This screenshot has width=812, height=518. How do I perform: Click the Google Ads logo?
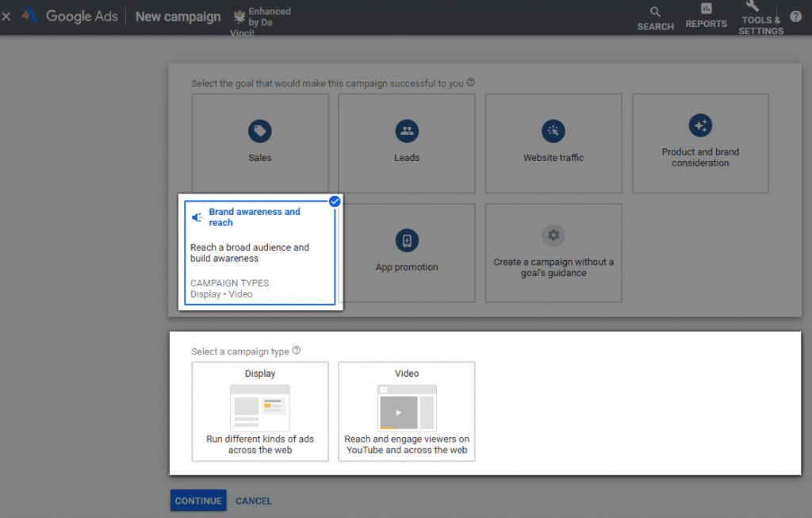[30, 17]
